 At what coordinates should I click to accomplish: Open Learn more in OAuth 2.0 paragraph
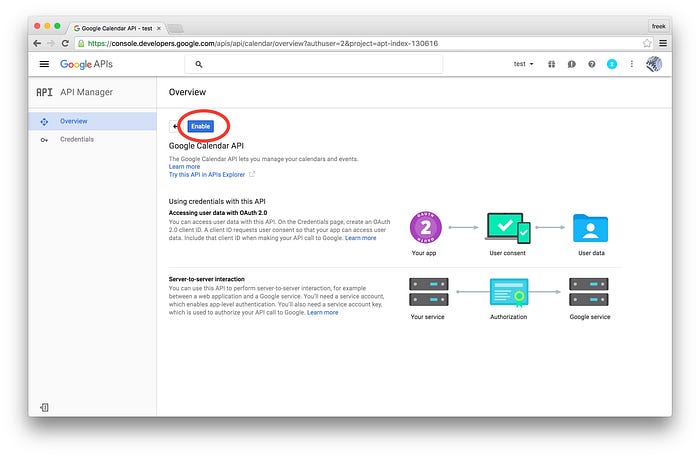[x=360, y=238]
